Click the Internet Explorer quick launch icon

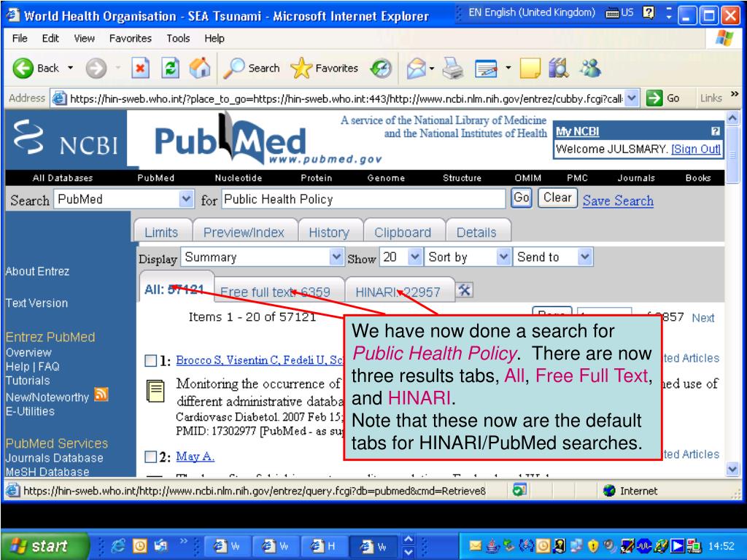point(117,545)
